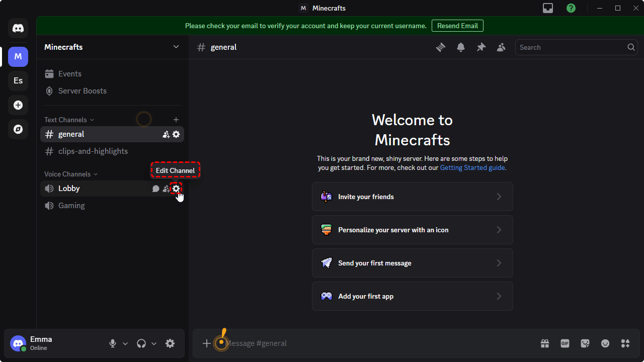This screenshot has width=644, height=362.
Task: Open Explore Discoverable Servers compass icon
Action: [18, 129]
